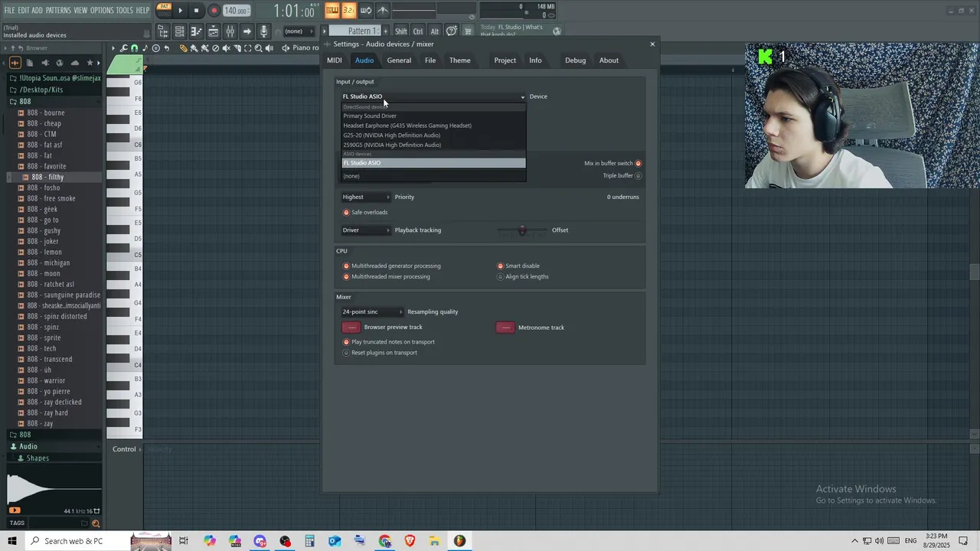980x551 pixels.
Task: Open the Resampling quality dropdown 24-point sinc
Action: [372, 311]
